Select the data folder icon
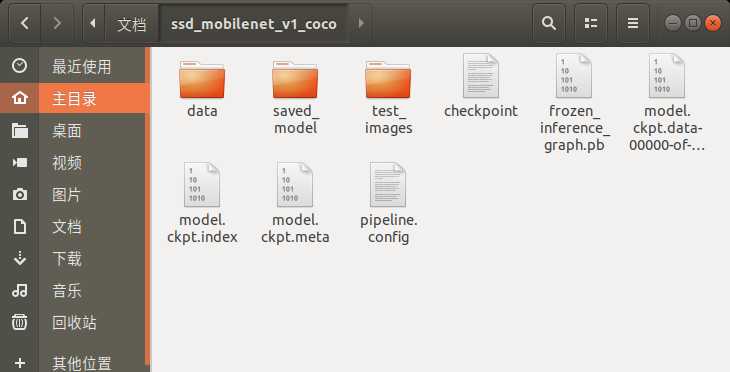730x372 pixels. pos(202,79)
